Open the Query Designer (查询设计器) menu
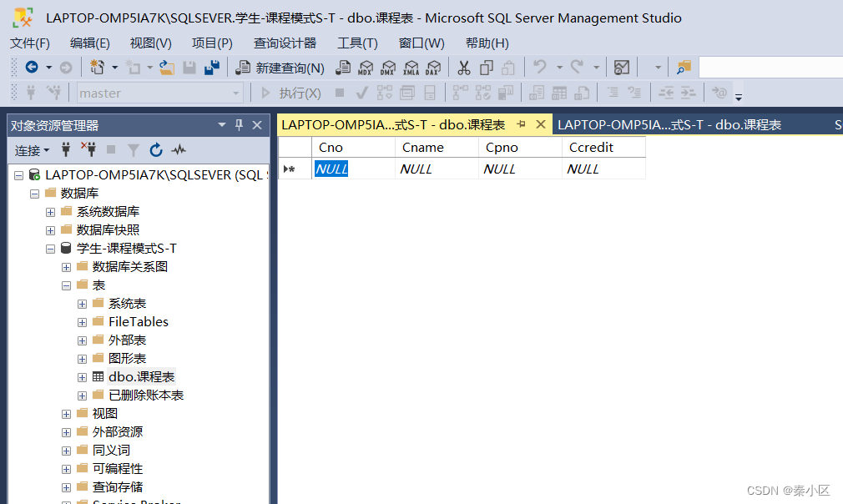843x504 pixels. coord(285,43)
